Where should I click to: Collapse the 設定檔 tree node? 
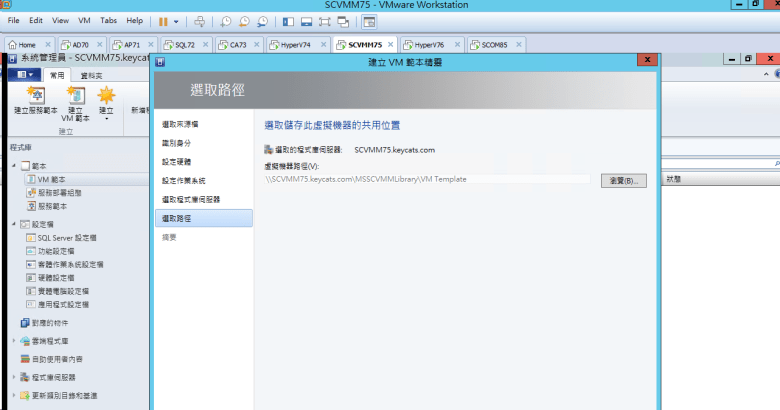[x=14, y=225]
